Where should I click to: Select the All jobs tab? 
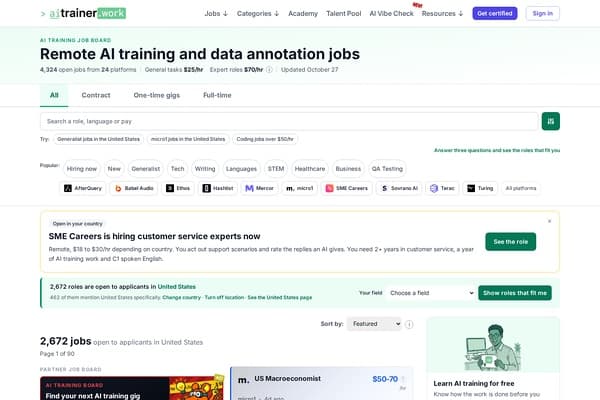point(54,95)
